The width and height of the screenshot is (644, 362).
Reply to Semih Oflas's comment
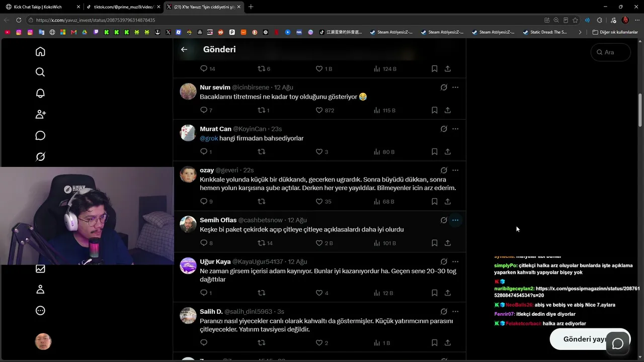(x=204, y=243)
